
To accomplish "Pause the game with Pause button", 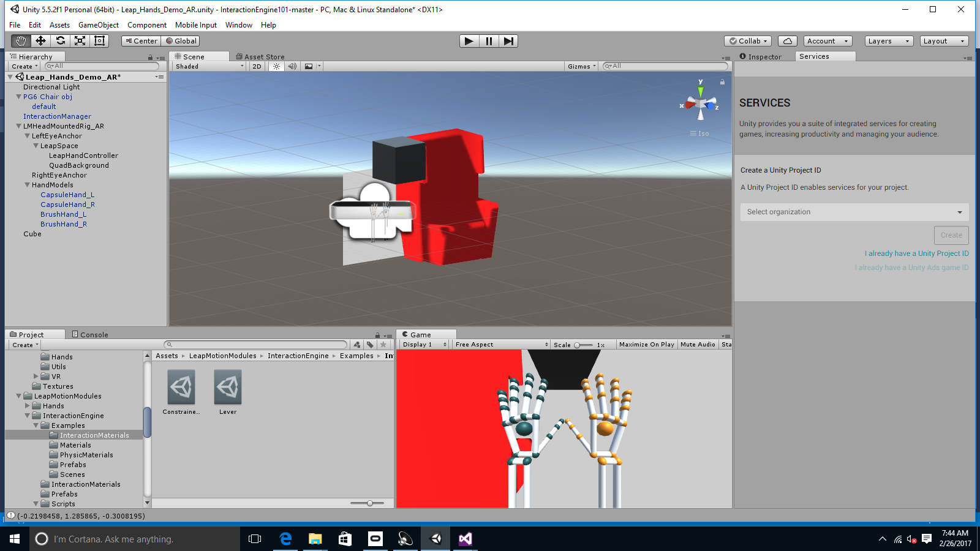I will (x=489, y=41).
